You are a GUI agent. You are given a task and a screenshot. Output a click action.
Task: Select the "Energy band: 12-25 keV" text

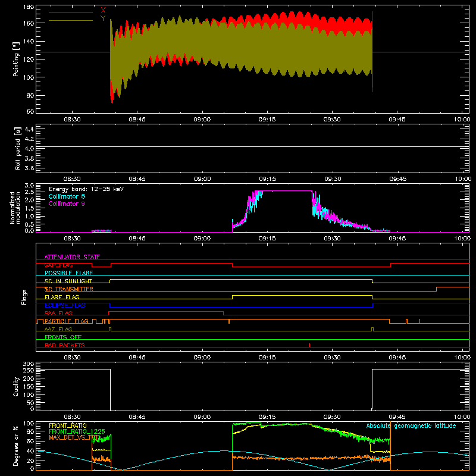tap(86, 189)
